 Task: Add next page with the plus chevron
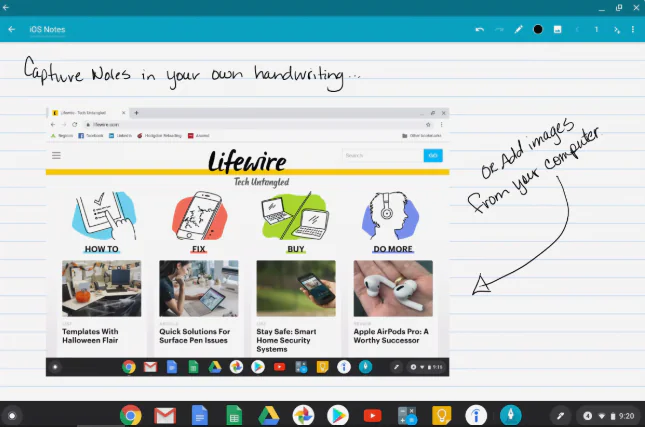[x=616, y=30]
